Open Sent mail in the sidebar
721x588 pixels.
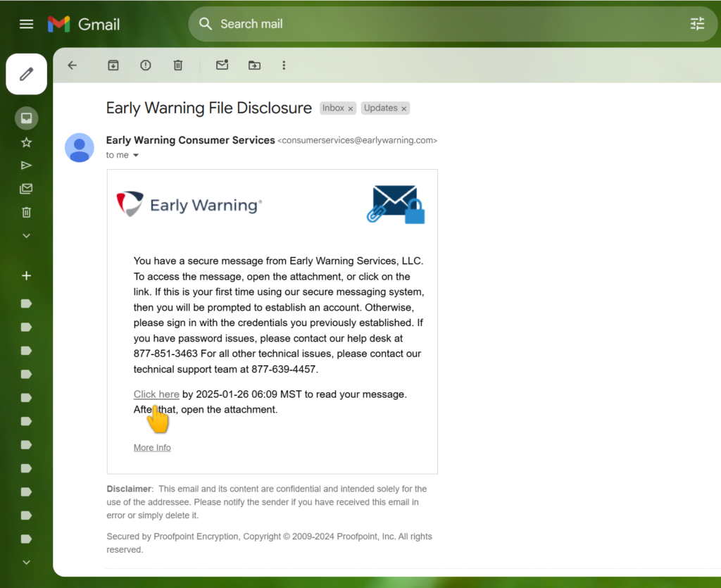click(x=26, y=165)
